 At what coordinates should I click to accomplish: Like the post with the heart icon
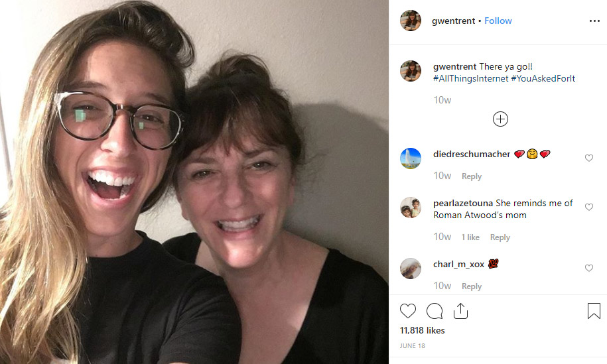[408, 311]
